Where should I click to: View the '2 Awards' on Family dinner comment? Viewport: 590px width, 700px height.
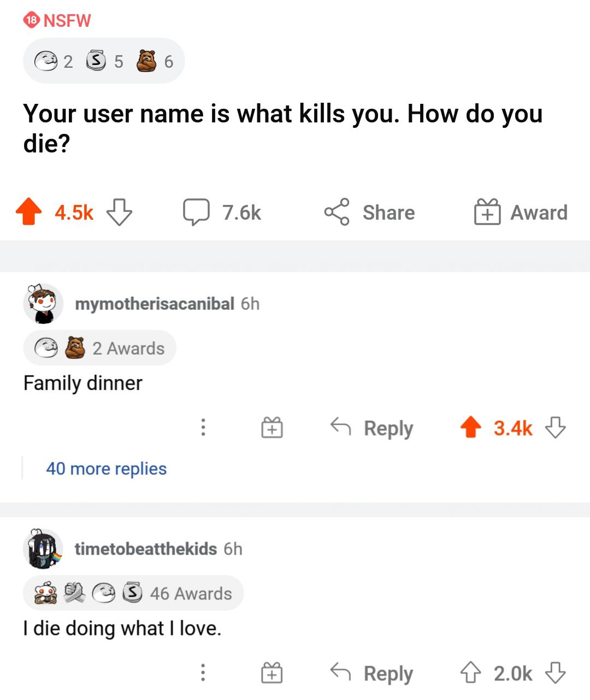tap(100, 348)
